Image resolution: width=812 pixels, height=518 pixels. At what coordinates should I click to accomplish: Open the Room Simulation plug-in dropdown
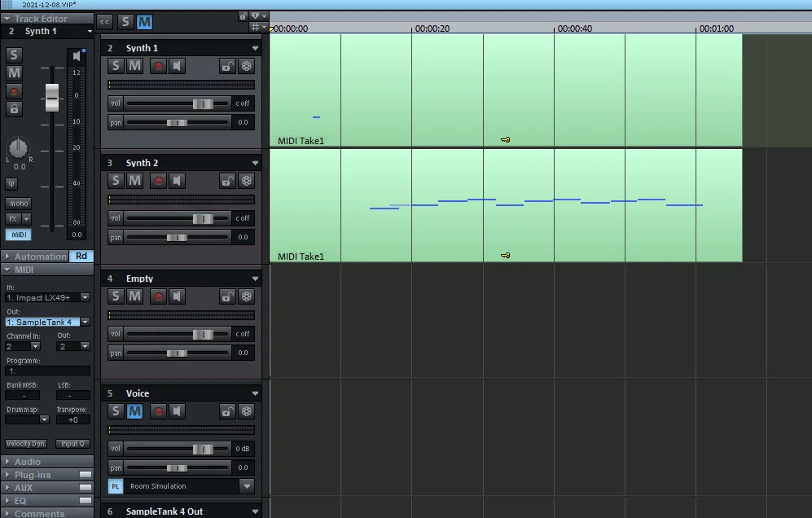tap(247, 486)
